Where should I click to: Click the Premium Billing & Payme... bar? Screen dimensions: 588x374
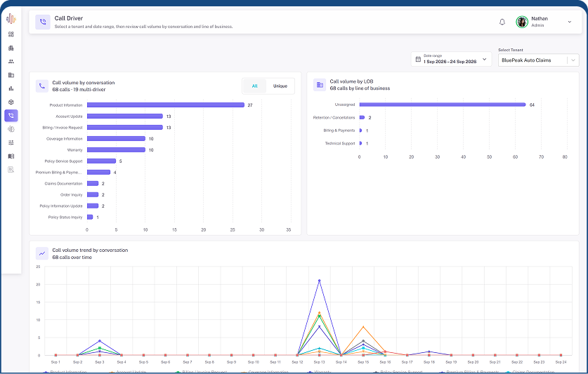(x=98, y=173)
